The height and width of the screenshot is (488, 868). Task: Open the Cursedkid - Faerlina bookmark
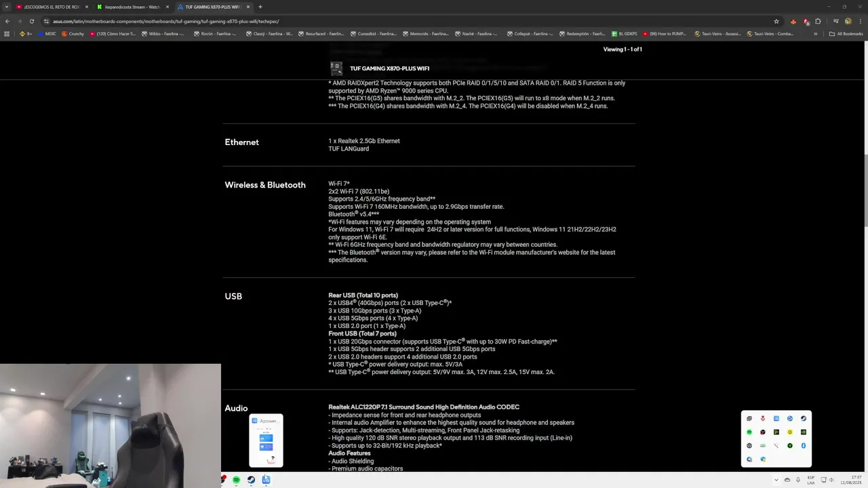(x=374, y=34)
